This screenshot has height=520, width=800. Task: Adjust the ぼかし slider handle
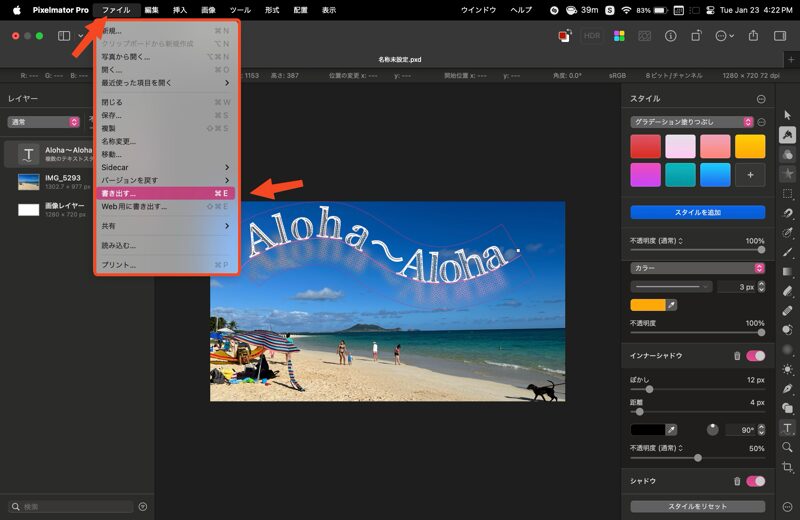coord(649,389)
